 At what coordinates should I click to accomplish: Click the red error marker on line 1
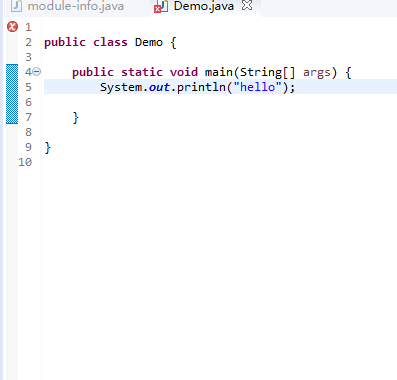pos(12,27)
